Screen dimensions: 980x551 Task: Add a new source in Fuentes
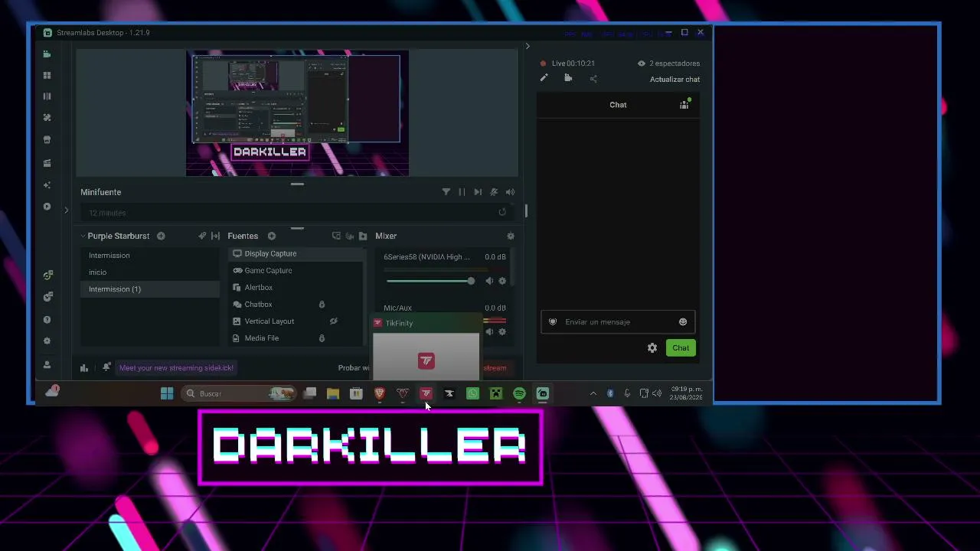(x=272, y=236)
